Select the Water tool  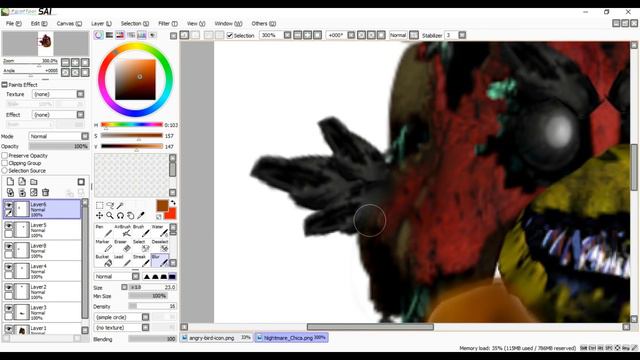coord(160,230)
